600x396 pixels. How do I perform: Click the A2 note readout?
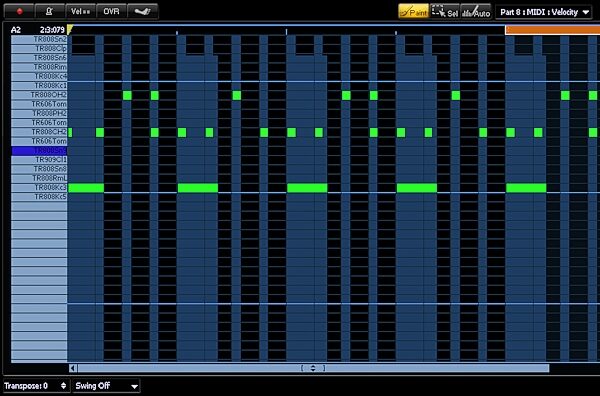pos(16,30)
